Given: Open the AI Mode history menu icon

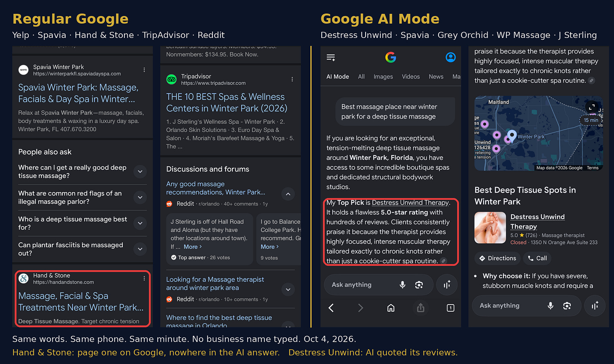Looking at the screenshot, I should pos(331,58).
